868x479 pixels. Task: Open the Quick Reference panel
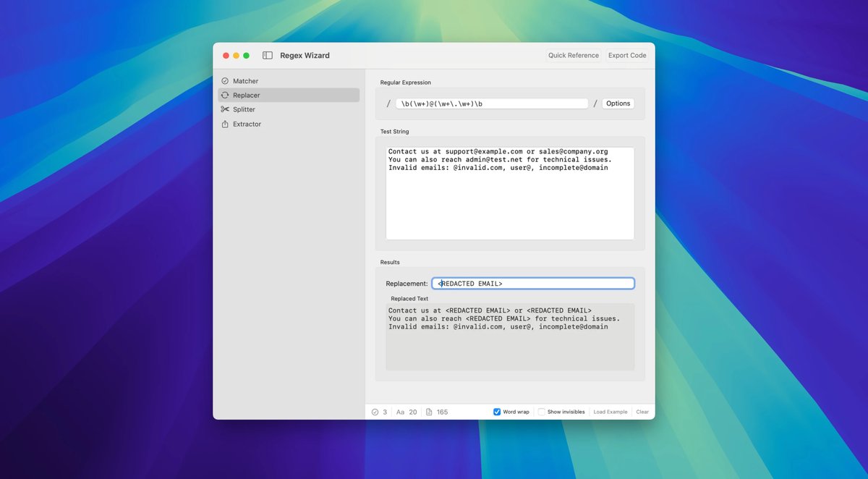(573, 55)
